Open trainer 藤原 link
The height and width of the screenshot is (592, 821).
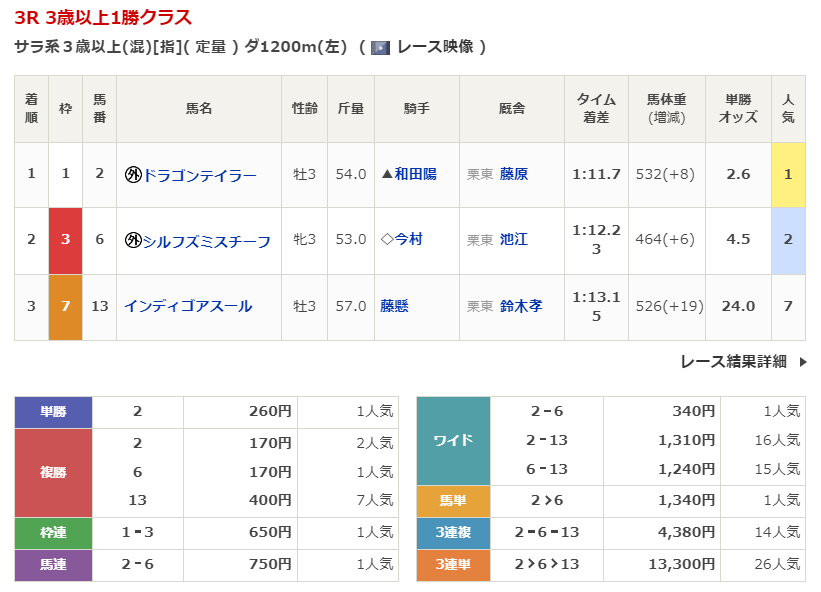point(514,174)
